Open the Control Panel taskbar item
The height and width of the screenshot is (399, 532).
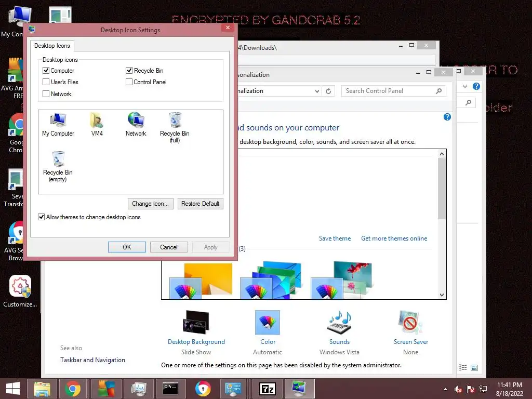[x=233, y=389]
